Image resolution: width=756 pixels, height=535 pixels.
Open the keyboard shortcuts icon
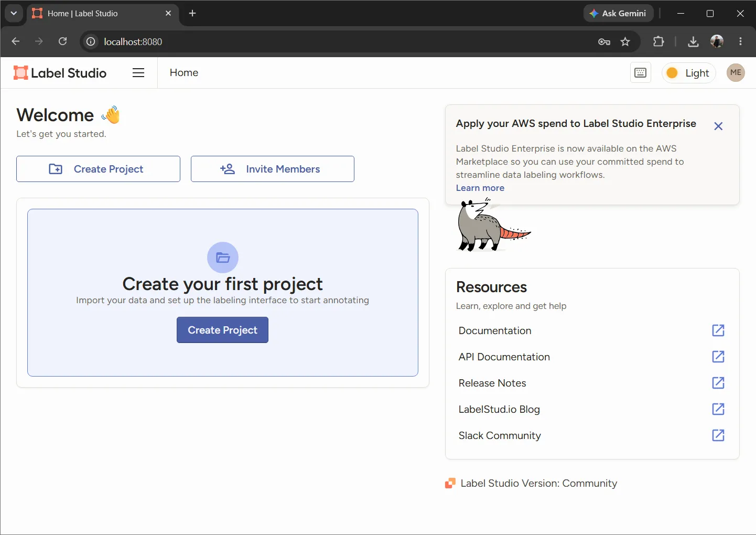coord(641,73)
